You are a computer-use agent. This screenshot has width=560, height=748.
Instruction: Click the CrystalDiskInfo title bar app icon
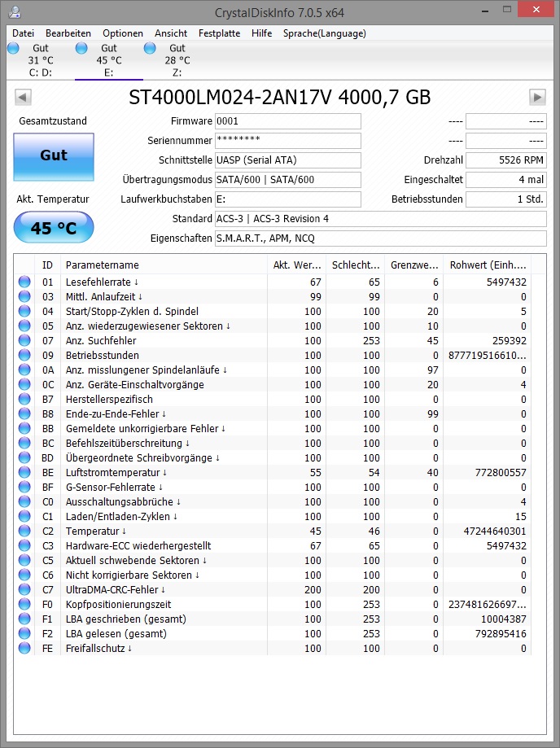pos(15,11)
